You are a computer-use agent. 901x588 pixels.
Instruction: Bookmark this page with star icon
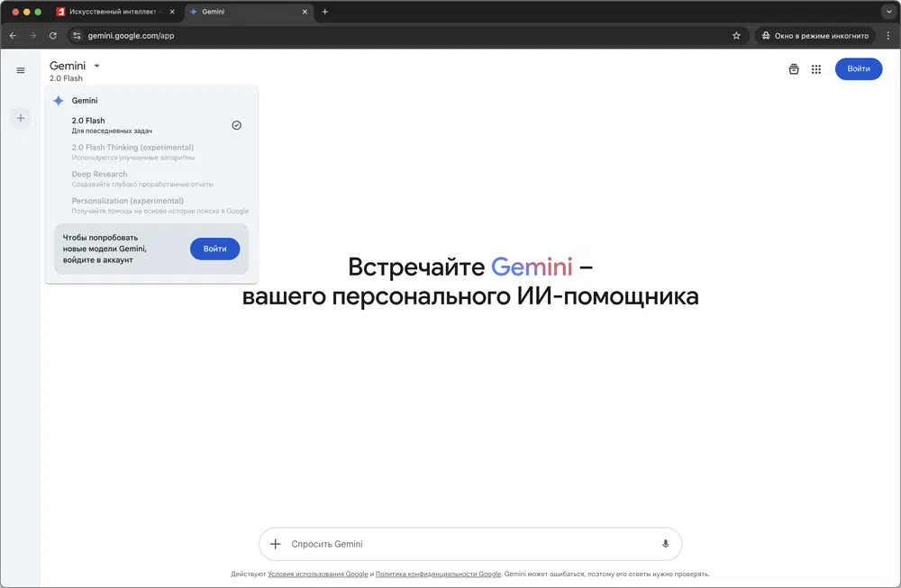736,36
